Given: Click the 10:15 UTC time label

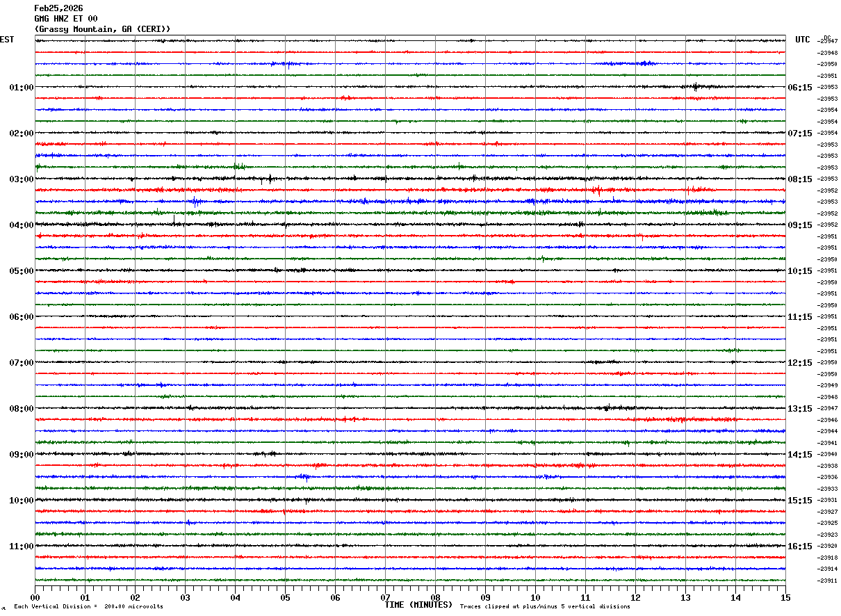Looking at the screenshot, I should coord(800,271).
